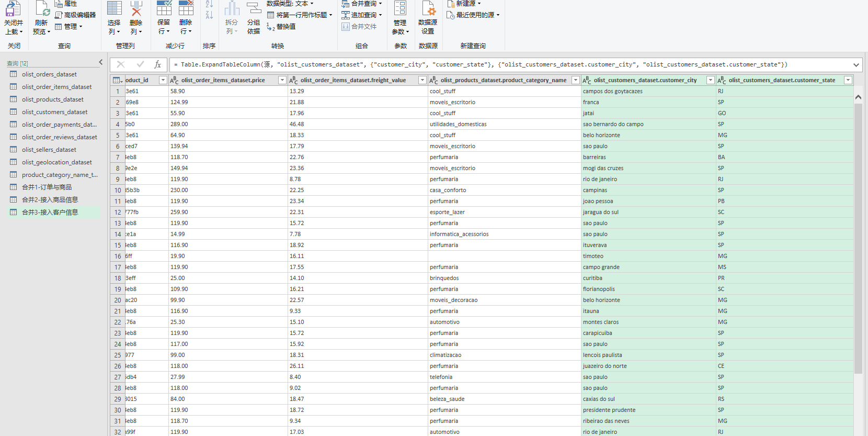Click the formula bar confirm checkmark icon

pos(140,64)
